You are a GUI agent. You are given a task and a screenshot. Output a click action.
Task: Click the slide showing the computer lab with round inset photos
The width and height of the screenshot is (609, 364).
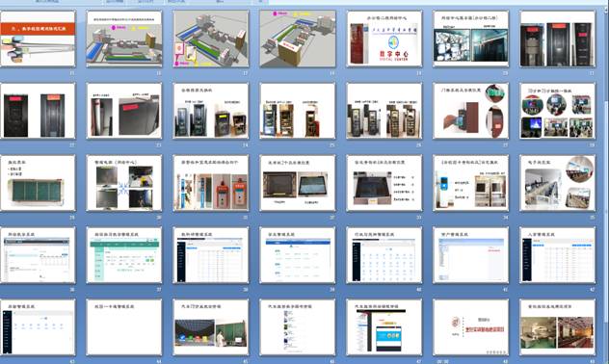pos(557,183)
